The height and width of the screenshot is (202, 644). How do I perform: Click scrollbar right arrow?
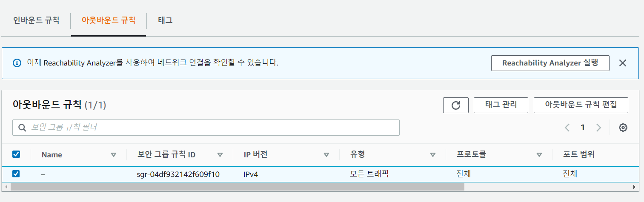635,187
